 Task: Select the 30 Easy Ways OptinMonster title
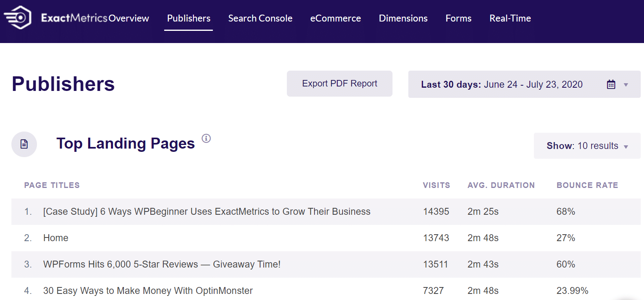coord(148,291)
